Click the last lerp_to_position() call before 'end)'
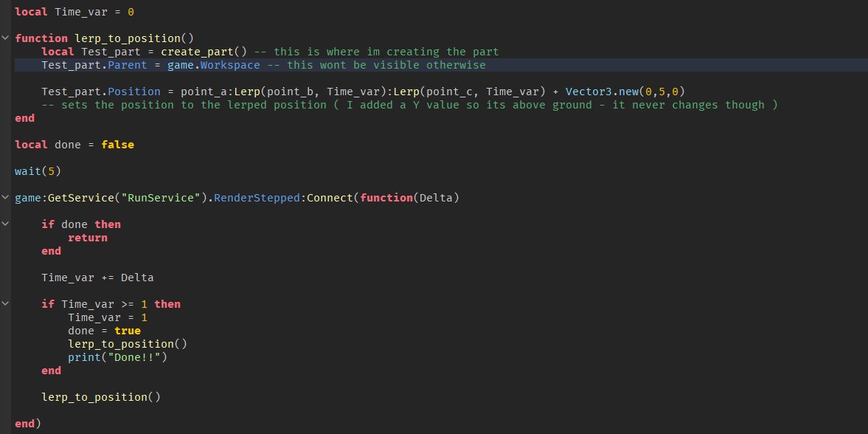 (x=101, y=397)
